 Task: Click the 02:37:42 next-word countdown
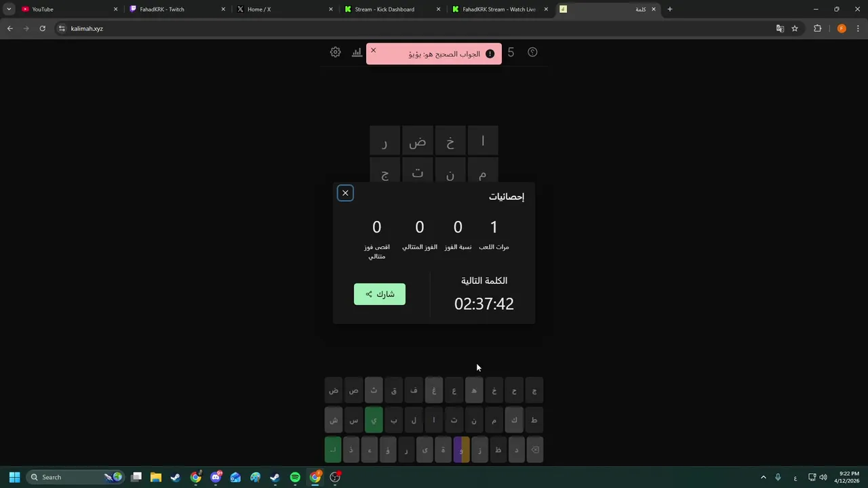click(484, 304)
